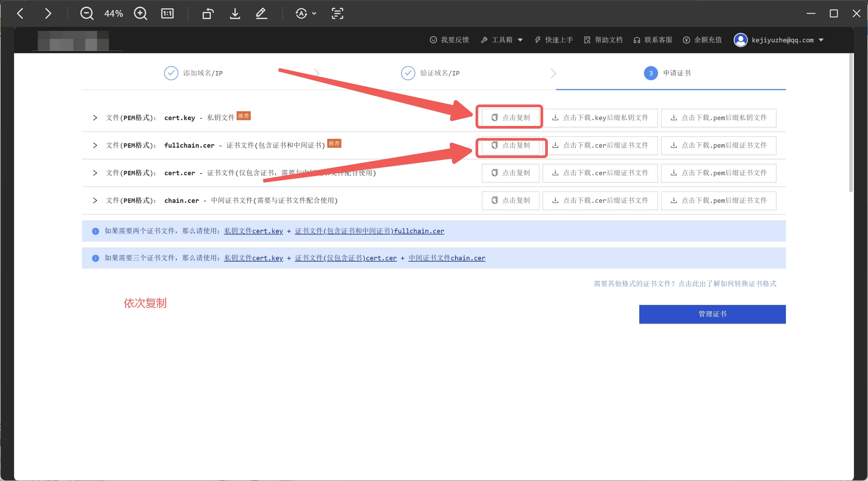Viewport: 868px width, 481px height.
Task: Open the 工具箱 dropdown menu
Action: click(x=502, y=40)
